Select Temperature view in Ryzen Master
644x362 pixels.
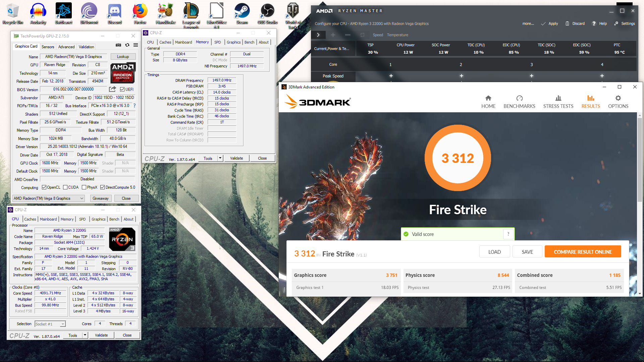(x=397, y=35)
